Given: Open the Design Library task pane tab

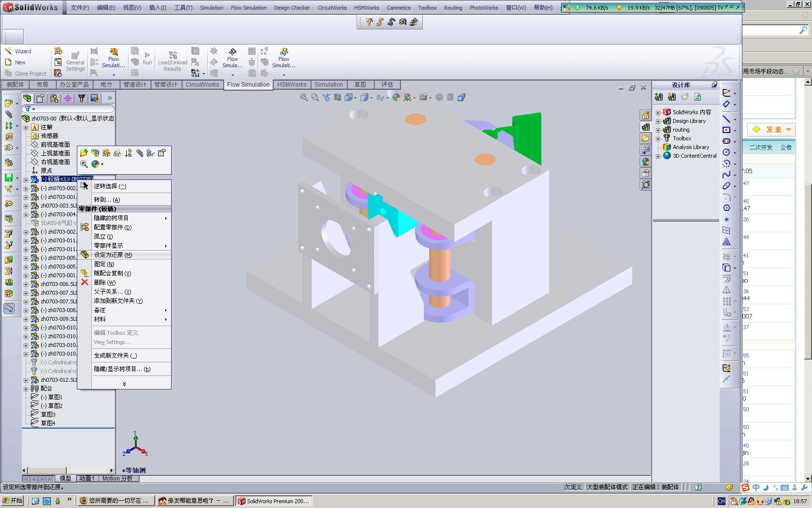Looking at the screenshot, I should pyautogui.click(x=645, y=127).
